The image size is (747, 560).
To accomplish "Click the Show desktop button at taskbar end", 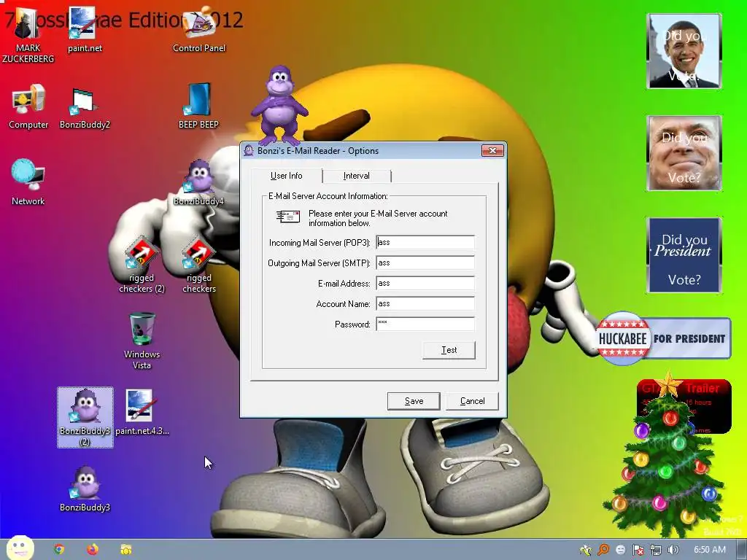I will tap(742, 550).
